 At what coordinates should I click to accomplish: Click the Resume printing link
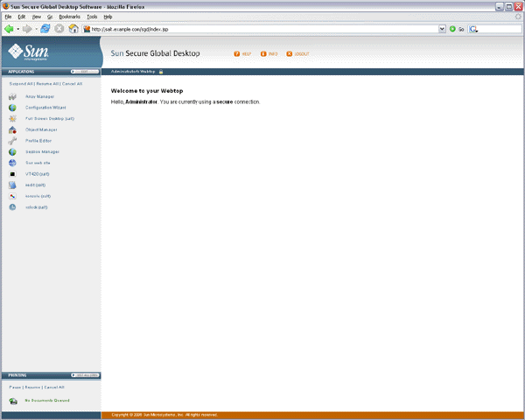pyautogui.click(x=32, y=387)
